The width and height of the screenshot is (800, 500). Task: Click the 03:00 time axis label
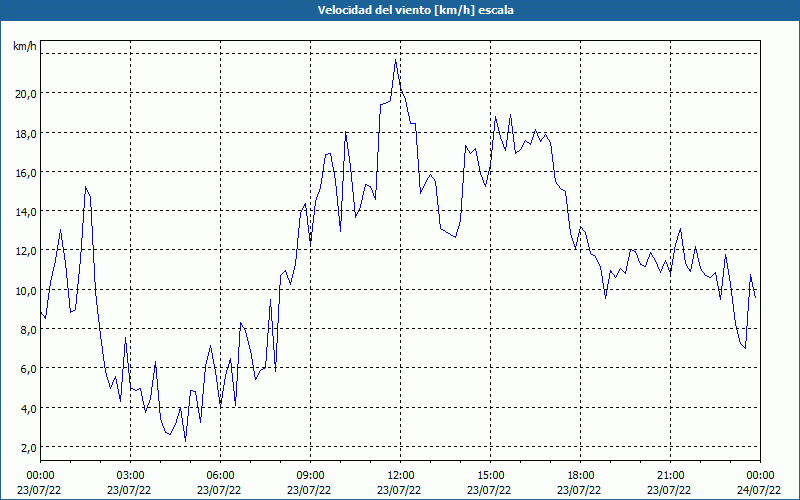[x=130, y=476]
